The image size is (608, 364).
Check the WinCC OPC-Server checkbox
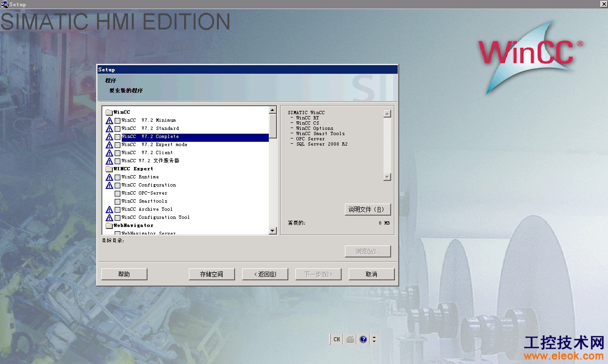click(x=118, y=194)
